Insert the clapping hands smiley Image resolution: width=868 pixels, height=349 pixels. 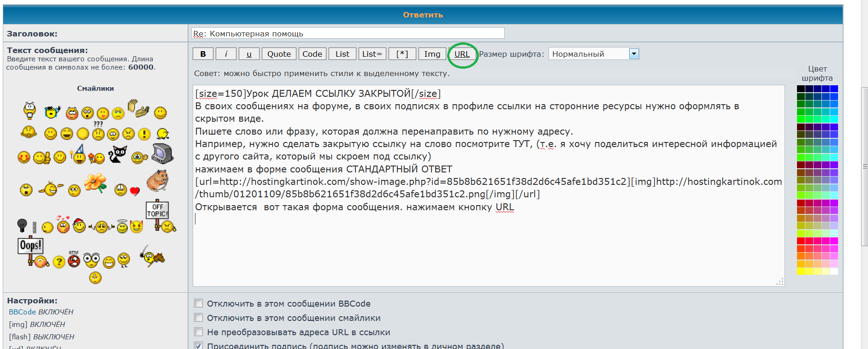(138, 108)
